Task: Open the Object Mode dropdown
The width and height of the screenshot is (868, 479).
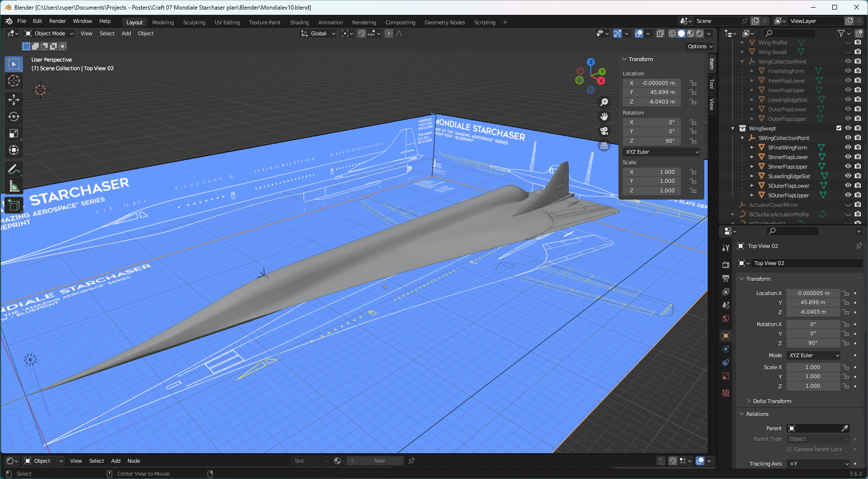Action: [x=50, y=33]
